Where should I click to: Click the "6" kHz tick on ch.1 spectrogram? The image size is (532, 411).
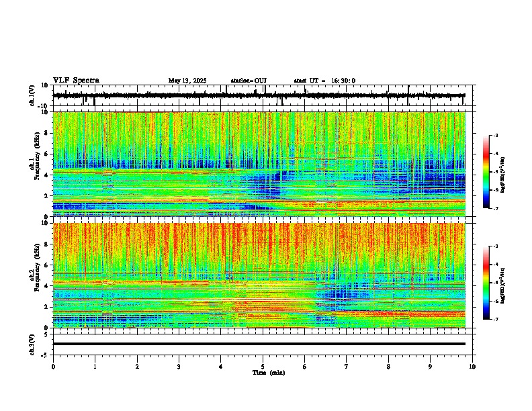[x=47, y=154]
